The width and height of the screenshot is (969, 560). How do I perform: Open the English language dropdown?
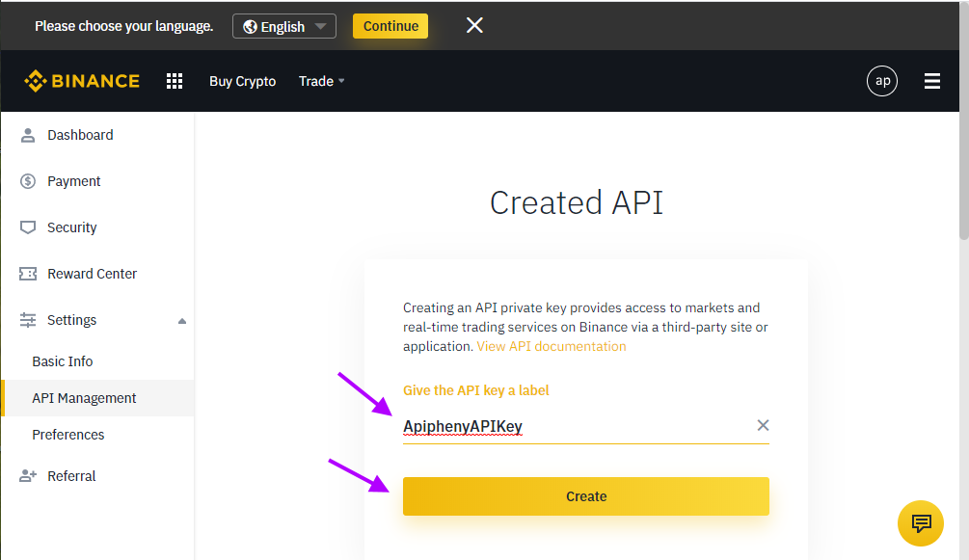click(284, 26)
